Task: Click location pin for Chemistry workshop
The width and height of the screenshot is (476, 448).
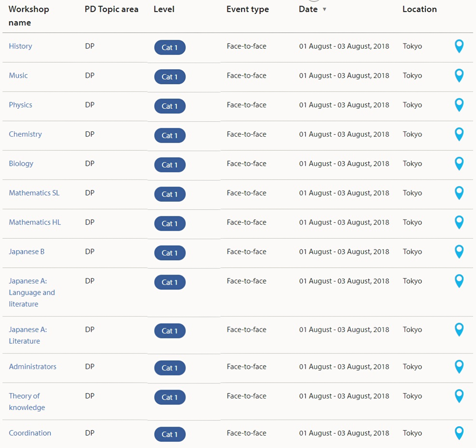Action: 459,134
